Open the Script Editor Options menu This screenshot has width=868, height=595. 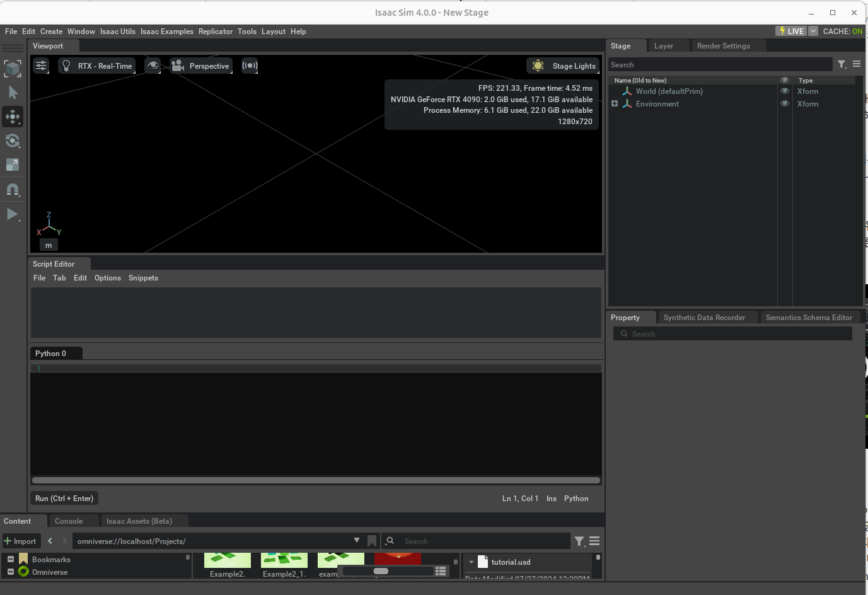click(x=108, y=278)
